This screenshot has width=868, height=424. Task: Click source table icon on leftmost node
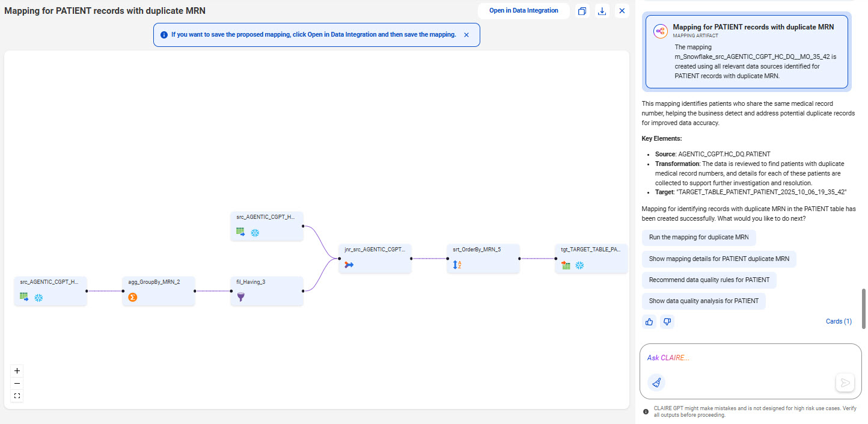(24, 296)
